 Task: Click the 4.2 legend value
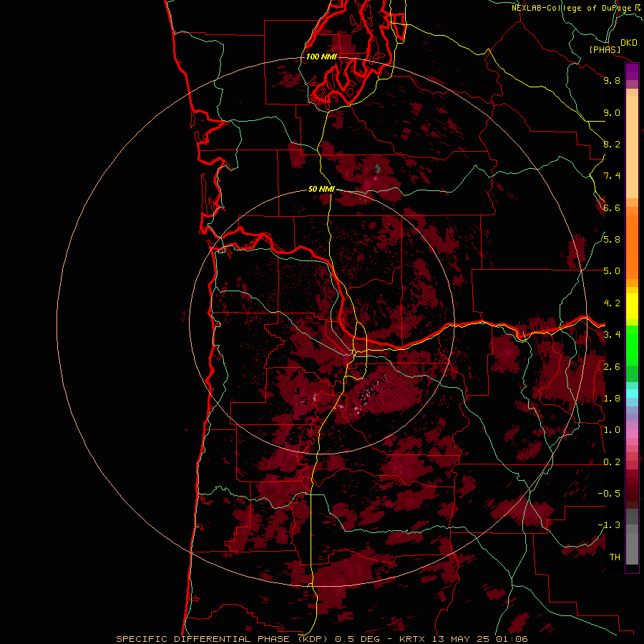pyautogui.click(x=612, y=303)
